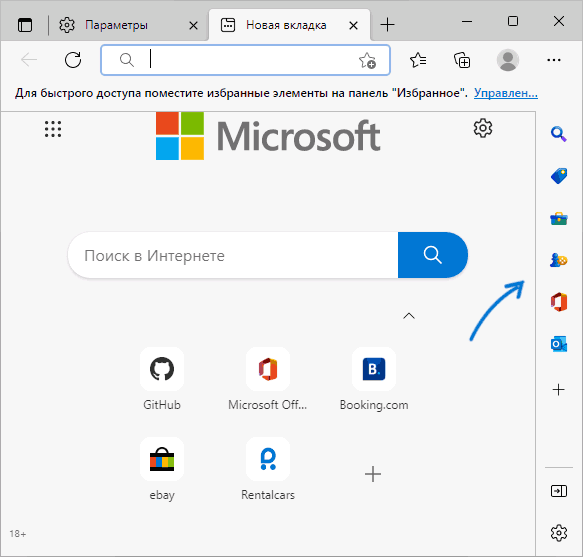The height and width of the screenshot is (557, 583).
Task: Collapse the quick links section
Action: (x=409, y=316)
